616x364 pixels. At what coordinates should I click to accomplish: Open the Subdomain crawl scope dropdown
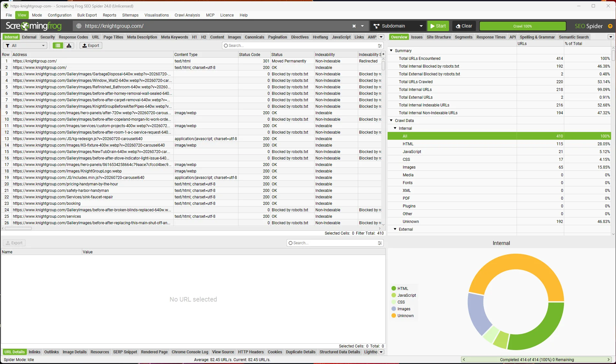pyautogui.click(x=398, y=26)
